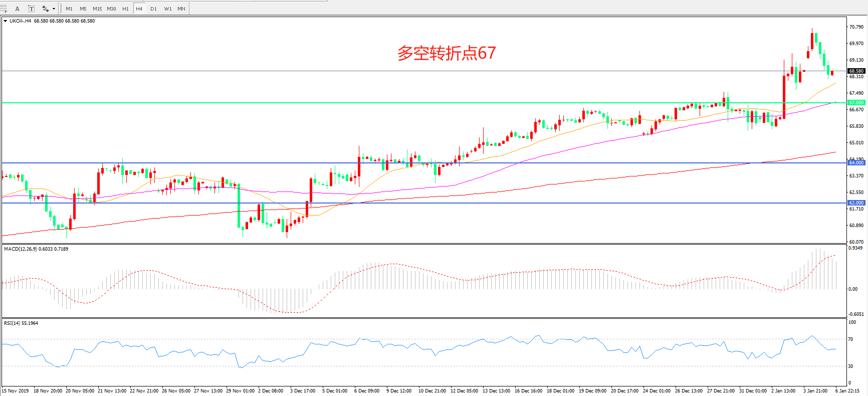The height and width of the screenshot is (396, 868).
Task: Select the MN monthly timeframe
Action: (181, 9)
